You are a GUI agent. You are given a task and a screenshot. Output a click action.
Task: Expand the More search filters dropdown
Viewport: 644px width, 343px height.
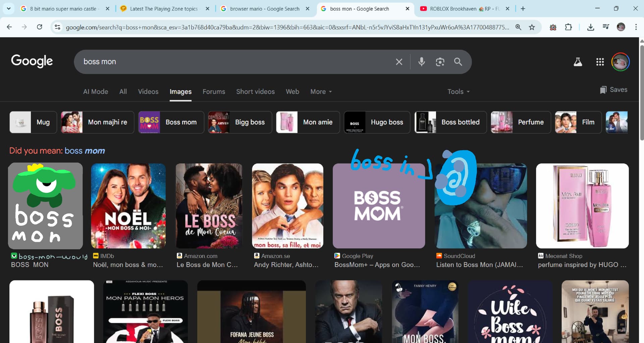point(321,92)
